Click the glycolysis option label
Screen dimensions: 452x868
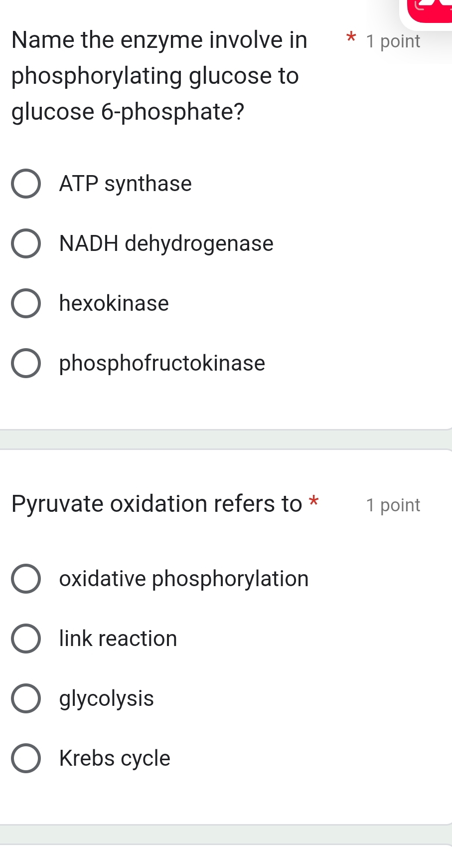(x=106, y=699)
